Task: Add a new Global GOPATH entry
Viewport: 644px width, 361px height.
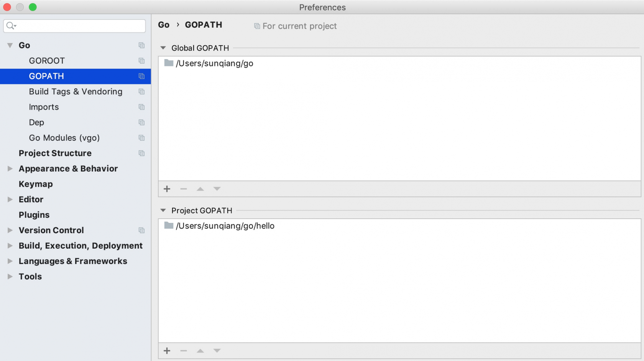Action: pyautogui.click(x=167, y=189)
